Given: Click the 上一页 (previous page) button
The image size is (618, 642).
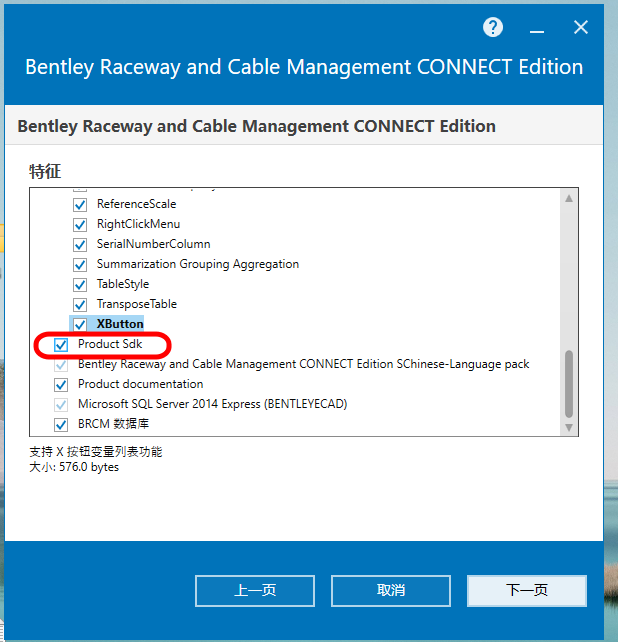Looking at the screenshot, I should (x=255, y=590).
